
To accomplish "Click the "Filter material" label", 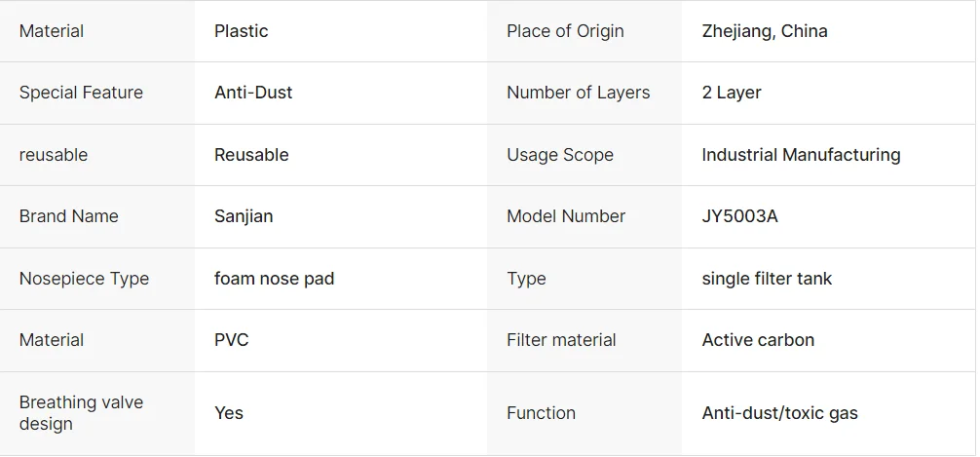I will 561,340.
